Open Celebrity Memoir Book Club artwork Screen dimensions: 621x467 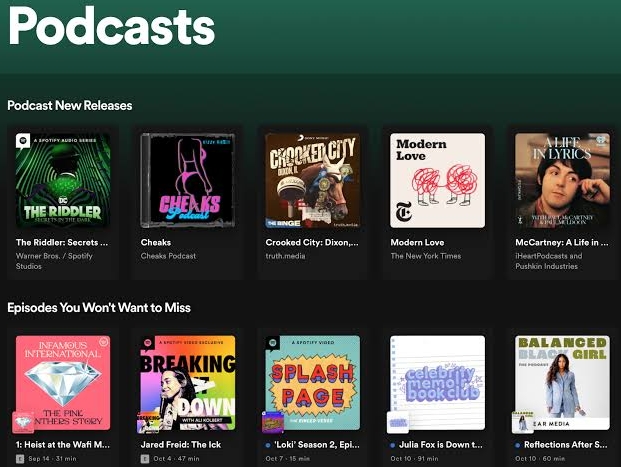(437, 383)
